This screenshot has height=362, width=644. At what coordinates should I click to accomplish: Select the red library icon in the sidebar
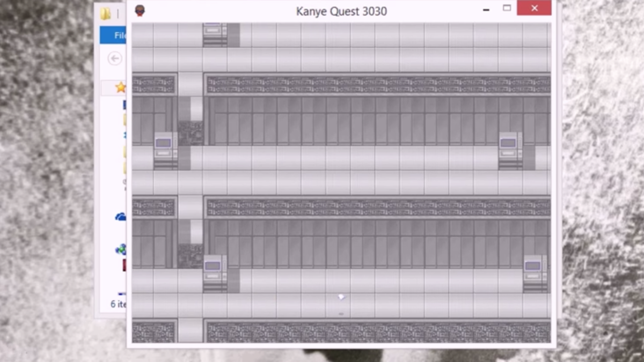[124, 264]
